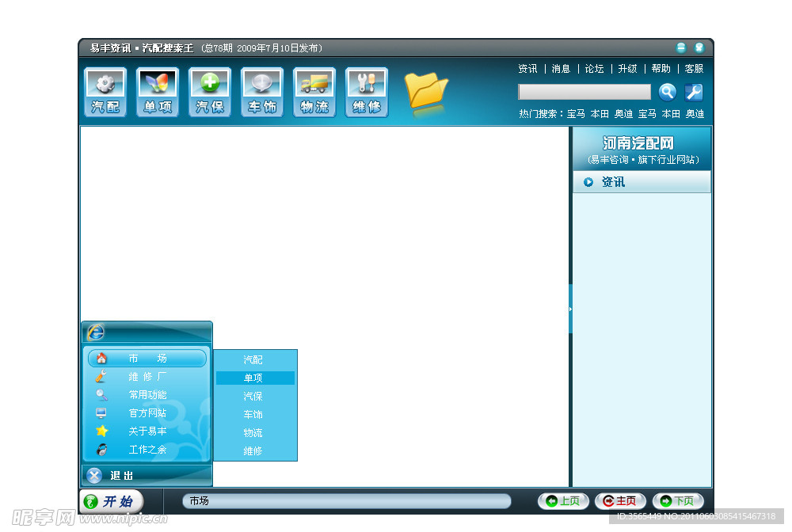Choose 常用功能 in the start menu
This screenshot has width=792, height=532.
(x=147, y=395)
